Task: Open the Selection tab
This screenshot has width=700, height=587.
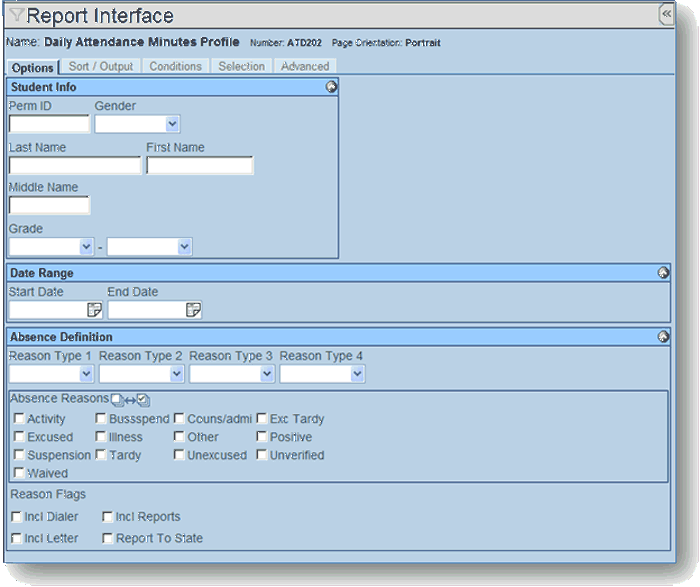Action: 242,67
